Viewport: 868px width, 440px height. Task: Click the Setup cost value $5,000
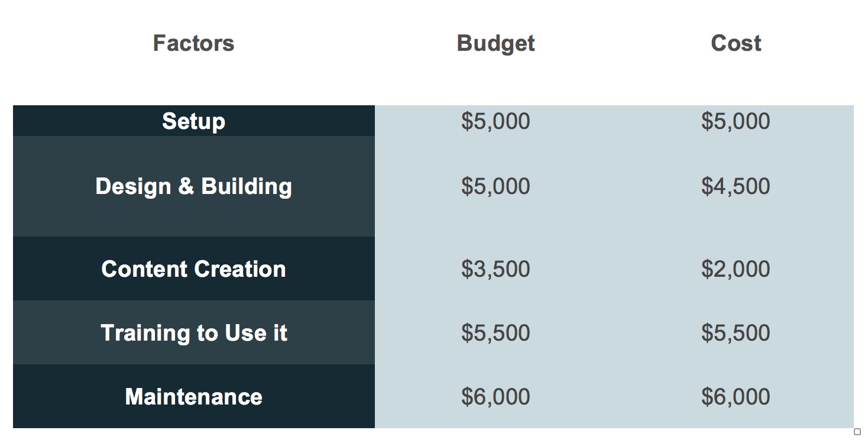point(736,121)
